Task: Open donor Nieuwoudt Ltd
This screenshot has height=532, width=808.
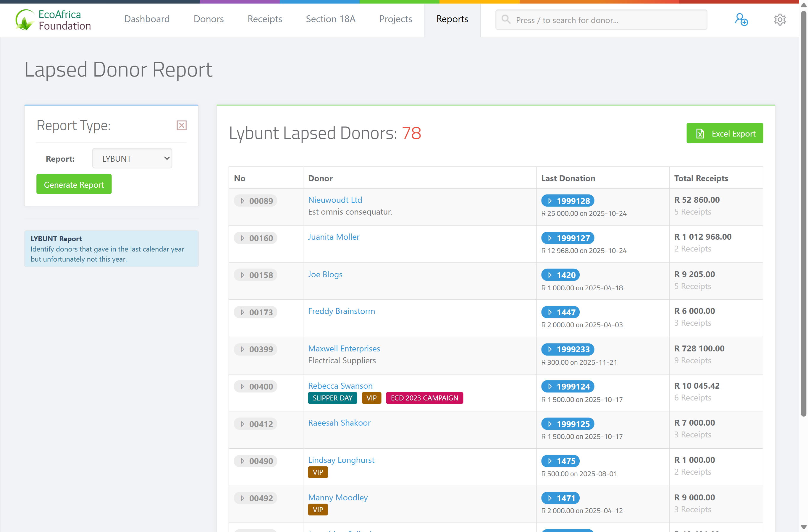Action: coord(335,200)
